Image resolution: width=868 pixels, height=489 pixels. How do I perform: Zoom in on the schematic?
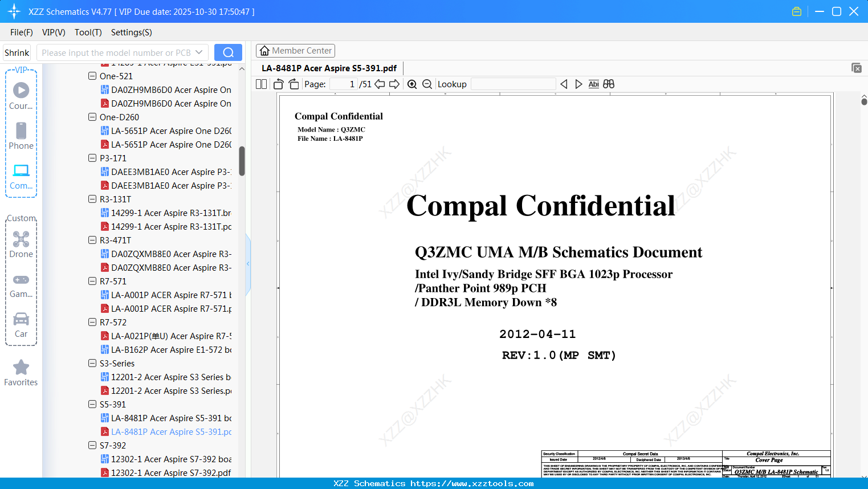click(x=412, y=84)
